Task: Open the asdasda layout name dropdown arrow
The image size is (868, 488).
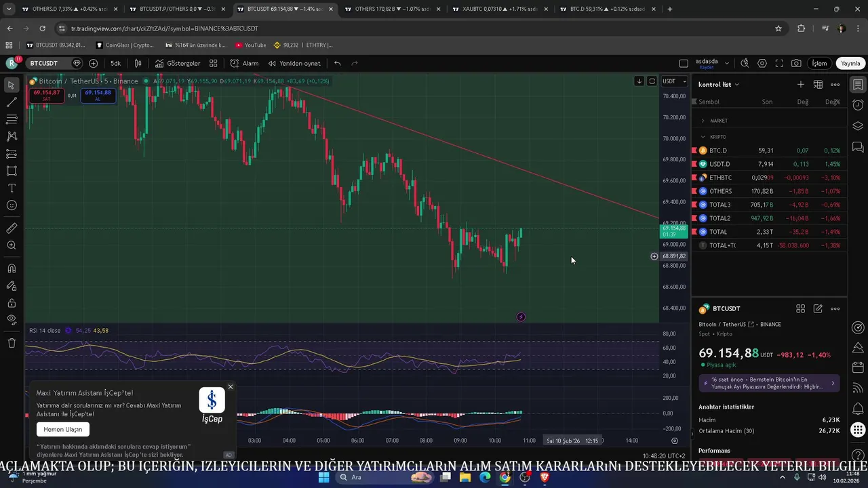Action: pyautogui.click(x=727, y=63)
